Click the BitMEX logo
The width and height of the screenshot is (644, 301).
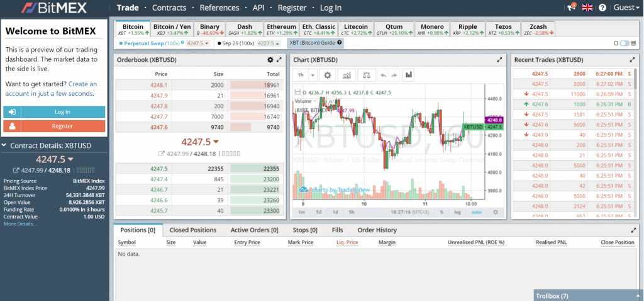coord(54,8)
